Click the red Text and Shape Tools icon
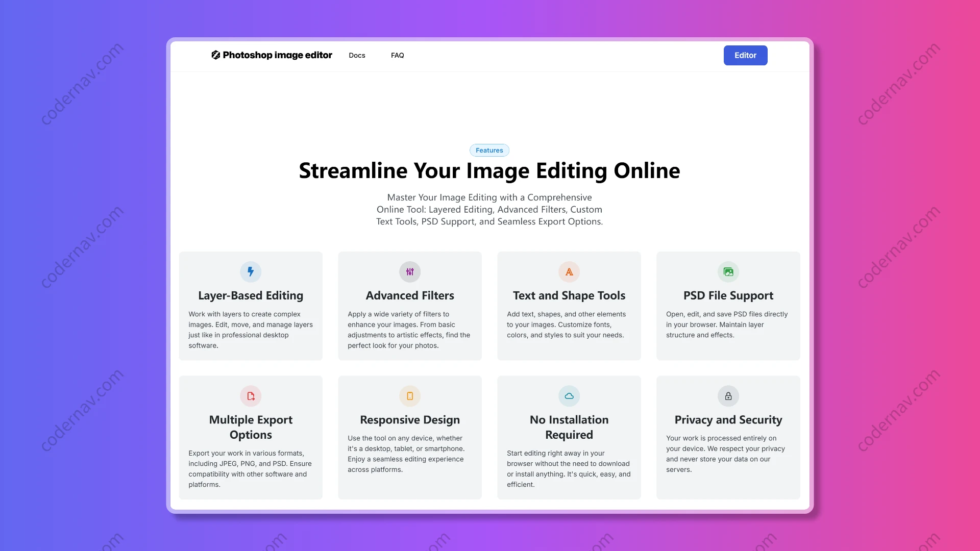Screen dimensions: 980x551 point(569,271)
